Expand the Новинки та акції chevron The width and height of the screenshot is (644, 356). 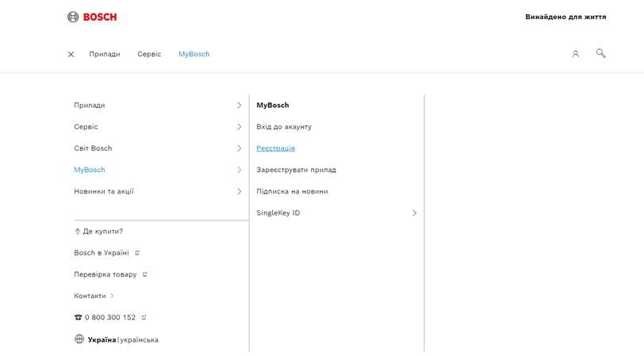pos(239,191)
